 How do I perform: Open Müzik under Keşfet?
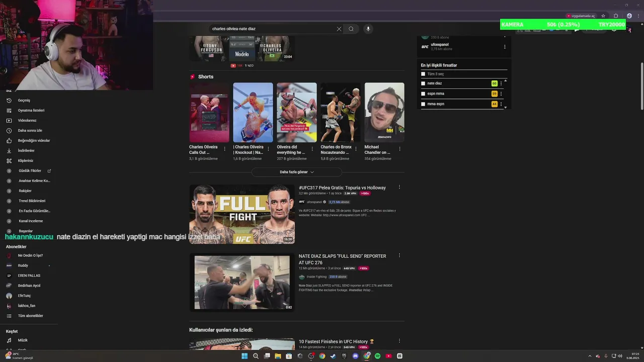point(23,340)
